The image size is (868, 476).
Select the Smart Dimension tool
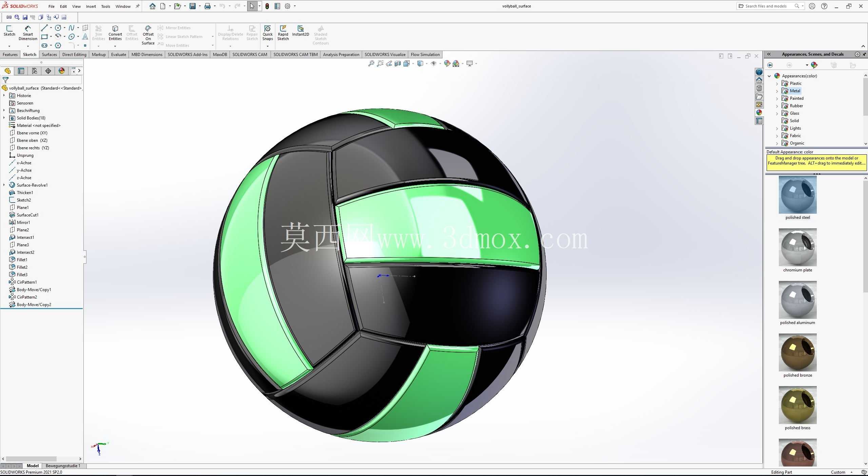point(28,33)
